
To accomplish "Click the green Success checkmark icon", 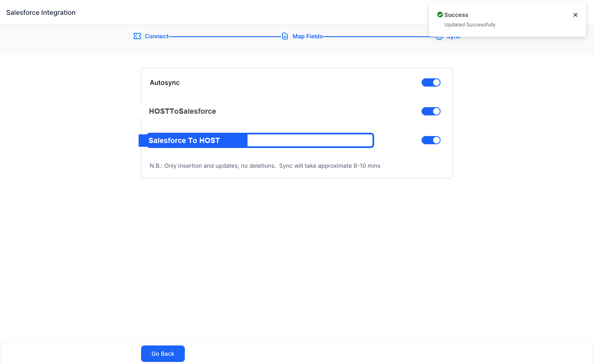I will tap(440, 15).
